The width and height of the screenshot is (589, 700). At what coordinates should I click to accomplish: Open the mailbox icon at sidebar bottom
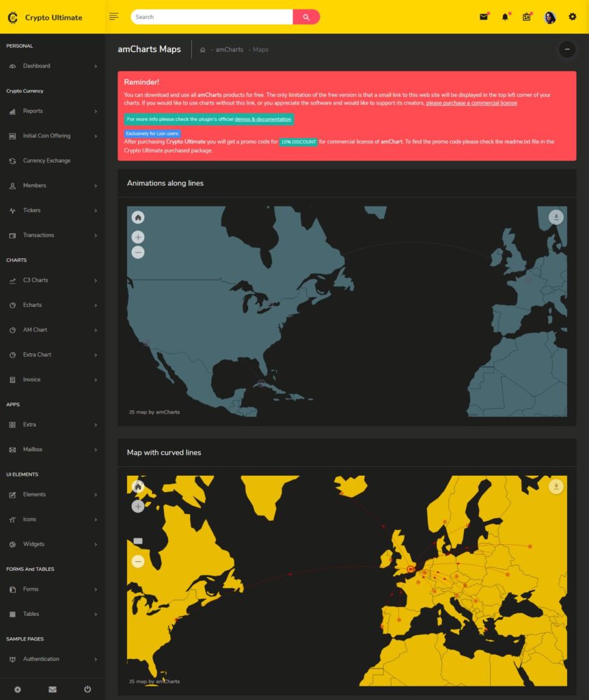pyautogui.click(x=52, y=689)
